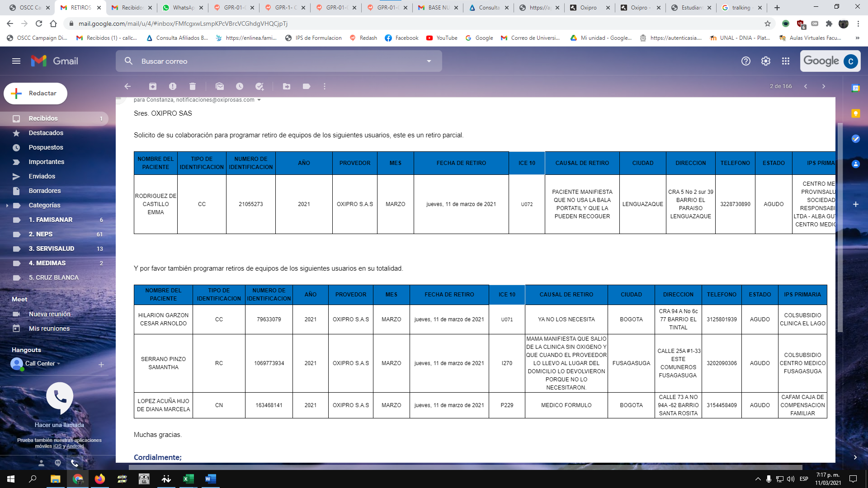868x488 pixels.
Task: Go back to inbox arrow
Action: 127,86
